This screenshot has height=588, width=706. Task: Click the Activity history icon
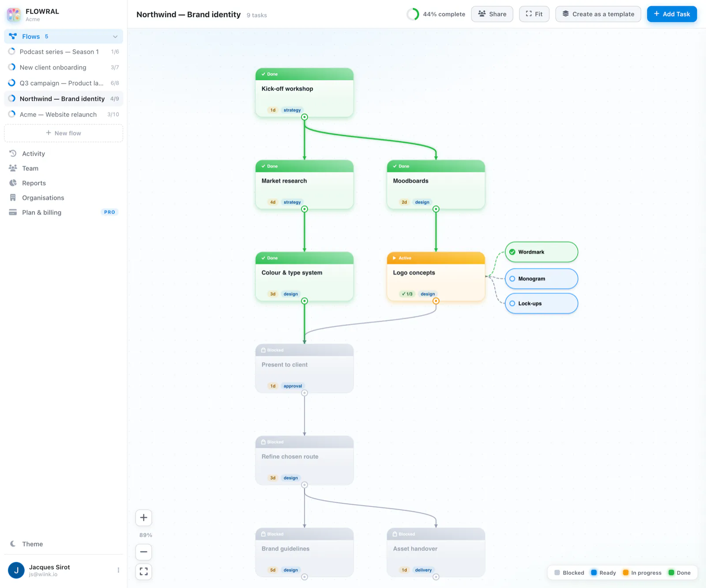(x=13, y=154)
